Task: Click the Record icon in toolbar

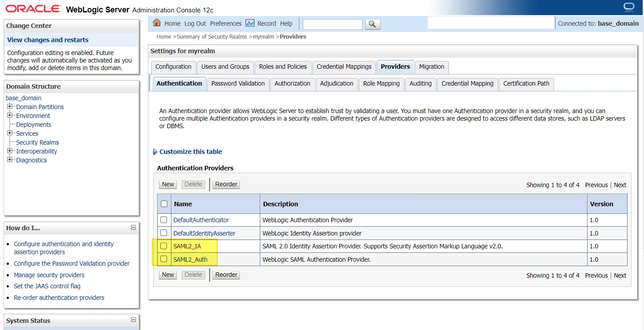Action: click(x=250, y=23)
